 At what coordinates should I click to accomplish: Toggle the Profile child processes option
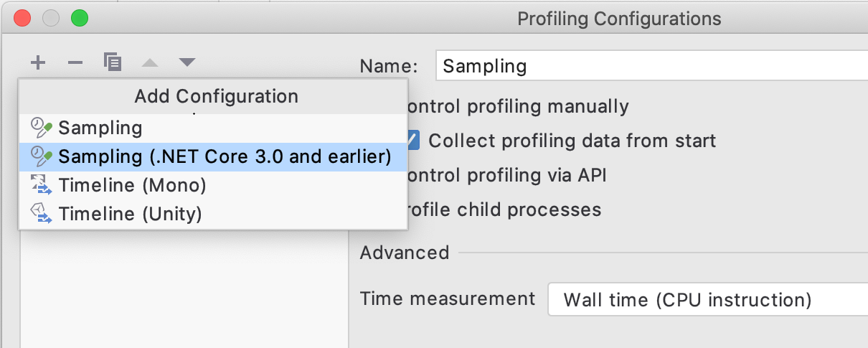(x=502, y=210)
